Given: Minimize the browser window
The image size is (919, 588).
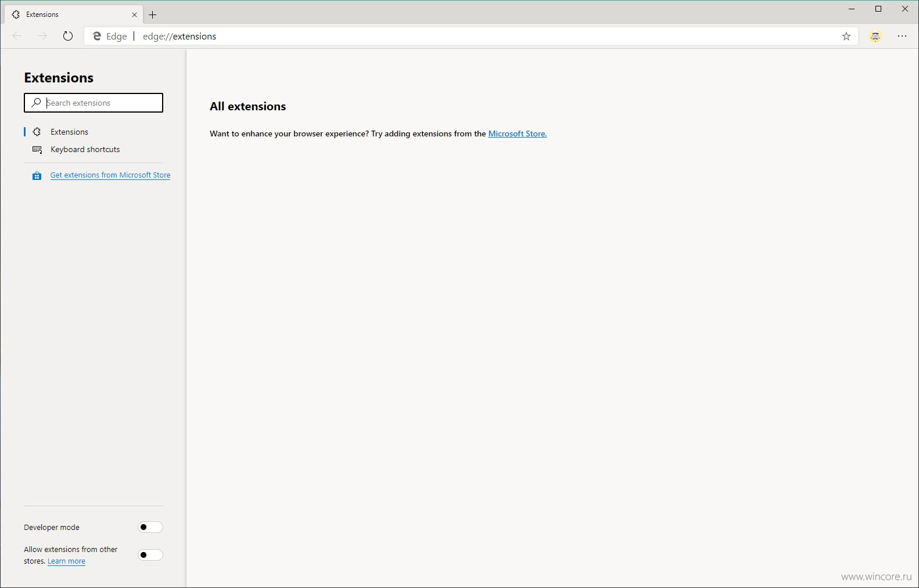Looking at the screenshot, I should click(852, 9).
